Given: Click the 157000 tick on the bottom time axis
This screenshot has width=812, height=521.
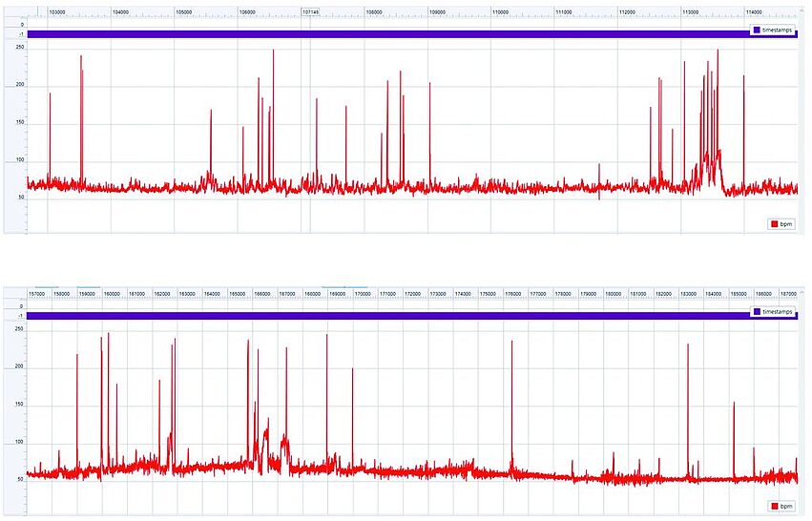Looking at the screenshot, I should click(x=37, y=294).
